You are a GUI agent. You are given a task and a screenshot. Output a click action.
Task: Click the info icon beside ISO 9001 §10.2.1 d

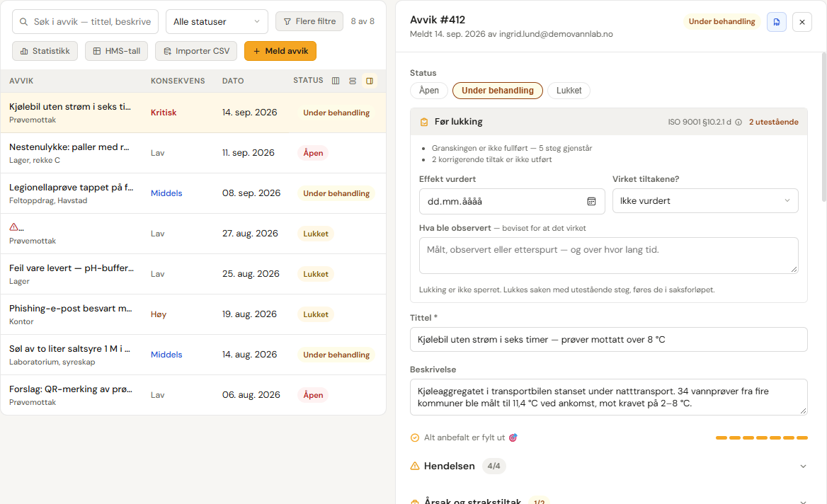click(x=738, y=122)
